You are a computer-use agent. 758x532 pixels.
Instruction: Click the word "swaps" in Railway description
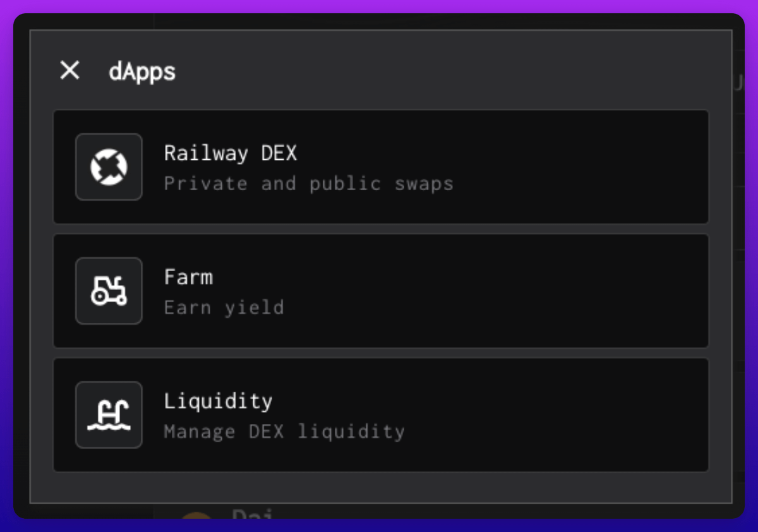click(424, 184)
